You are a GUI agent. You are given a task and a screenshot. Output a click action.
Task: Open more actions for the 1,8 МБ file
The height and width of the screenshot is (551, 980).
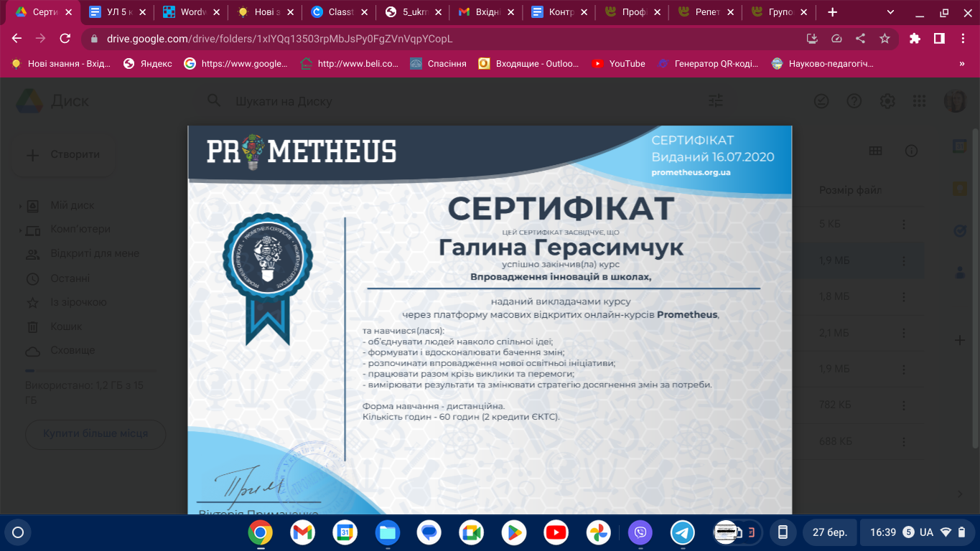pos(904,297)
